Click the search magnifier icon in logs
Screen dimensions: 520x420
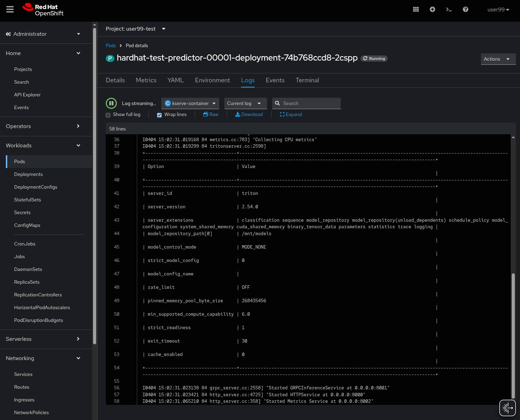[277, 103]
